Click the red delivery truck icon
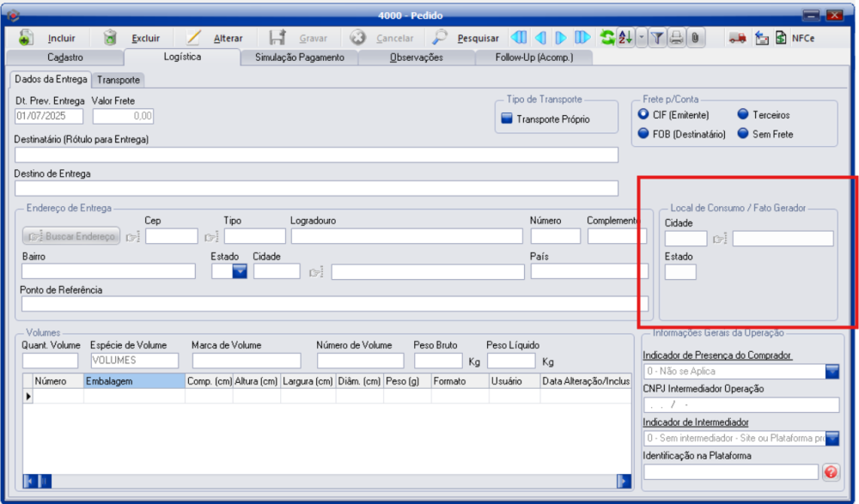 pyautogui.click(x=736, y=38)
